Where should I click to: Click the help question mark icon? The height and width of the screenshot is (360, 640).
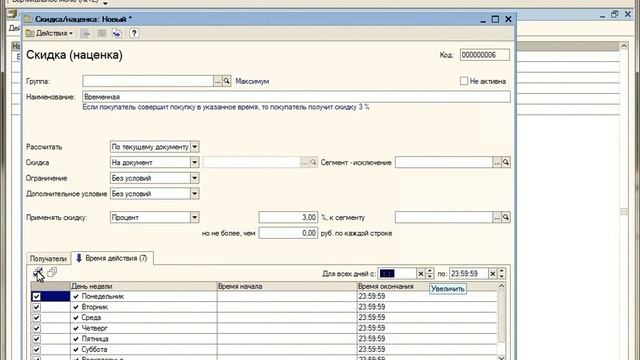(x=134, y=33)
